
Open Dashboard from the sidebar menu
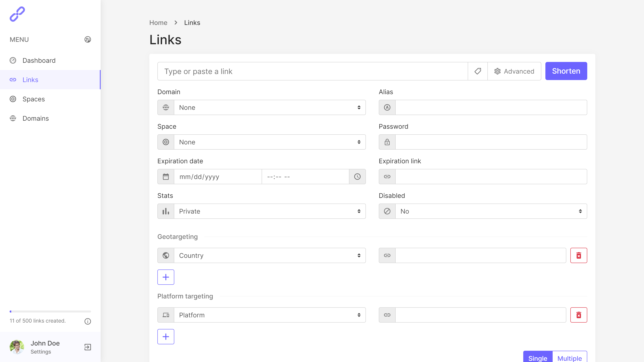click(39, 61)
